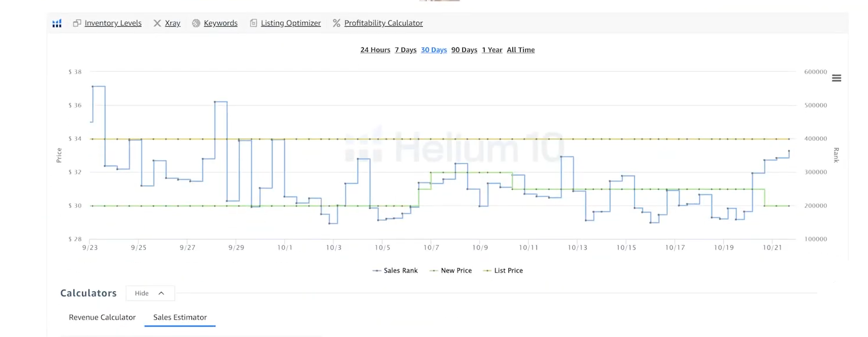Click the Xray X icon

pos(157,23)
